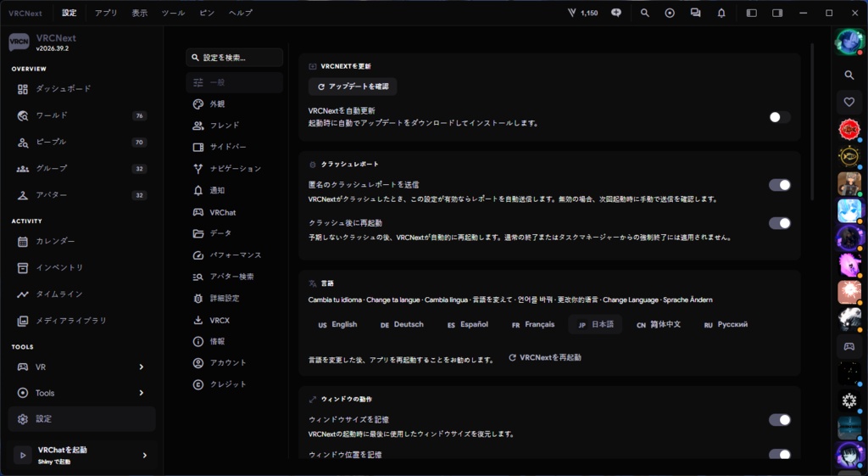Toggle the left sidebar panel icon
This screenshot has height=476, width=868.
coord(751,13)
